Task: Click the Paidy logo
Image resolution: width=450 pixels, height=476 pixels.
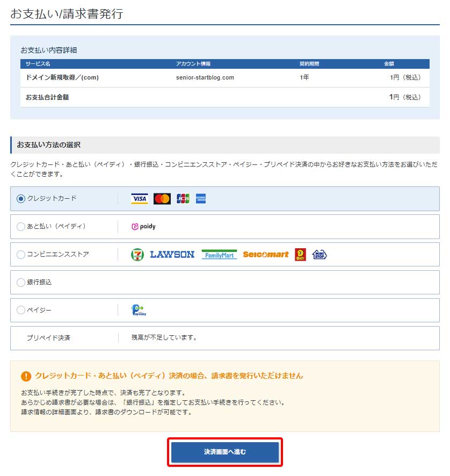Action: point(142,227)
